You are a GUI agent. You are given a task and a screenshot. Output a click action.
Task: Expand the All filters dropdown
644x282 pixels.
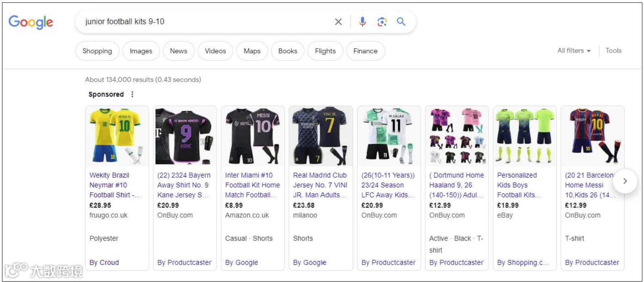click(574, 51)
